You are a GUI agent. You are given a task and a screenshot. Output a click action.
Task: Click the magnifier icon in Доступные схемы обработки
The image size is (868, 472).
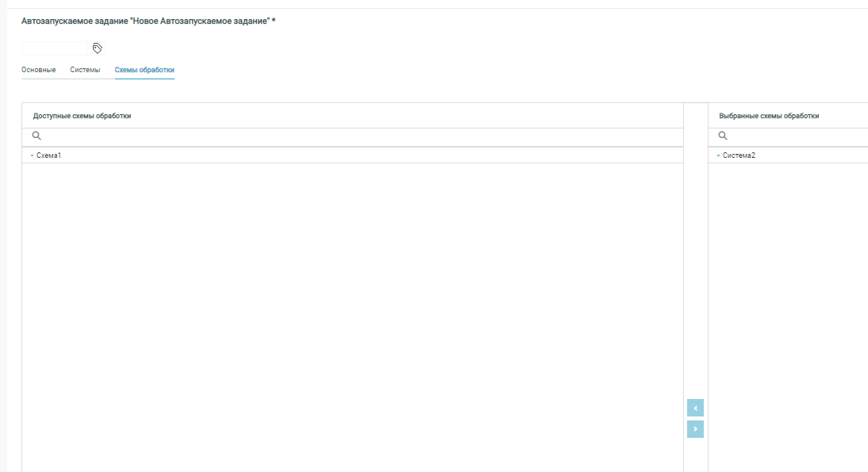tap(36, 136)
